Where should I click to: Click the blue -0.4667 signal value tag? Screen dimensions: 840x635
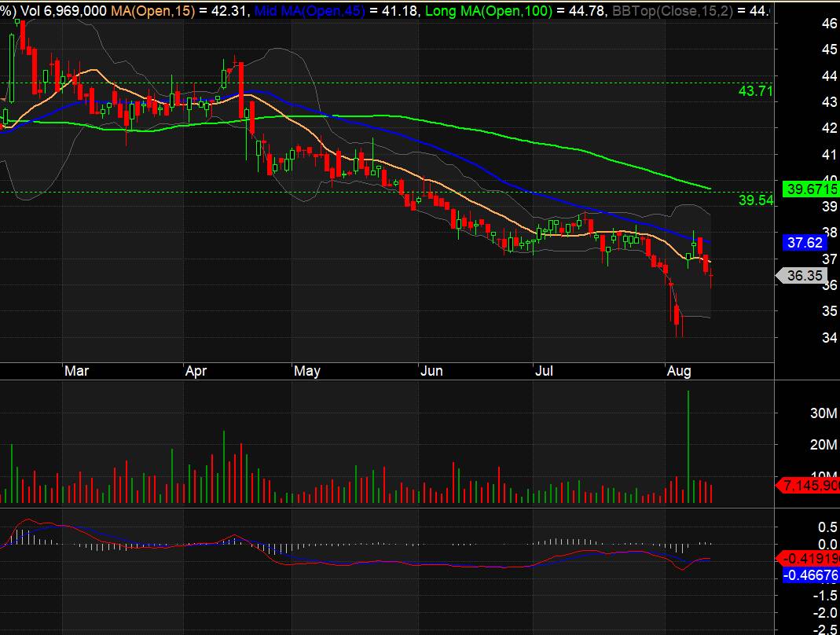tap(808, 575)
